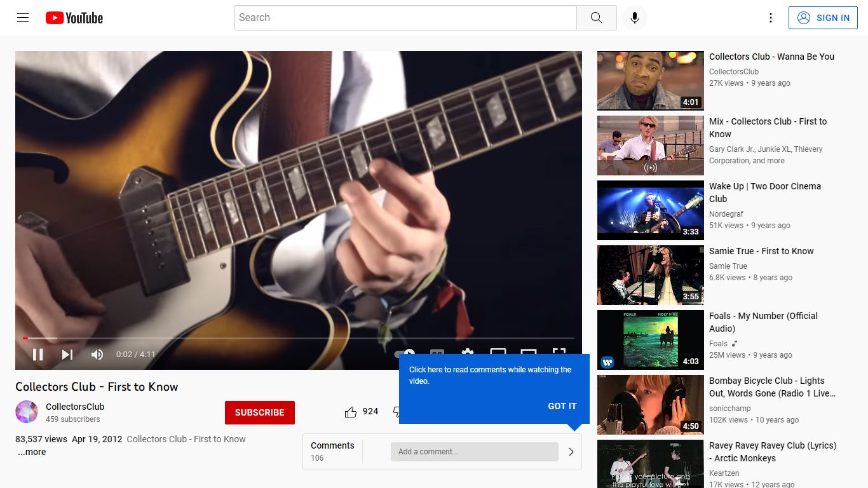Image resolution: width=868 pixels, height=488 pixels.
Task: Open the Samie True video thumbnail
Action: click(651, 275)
